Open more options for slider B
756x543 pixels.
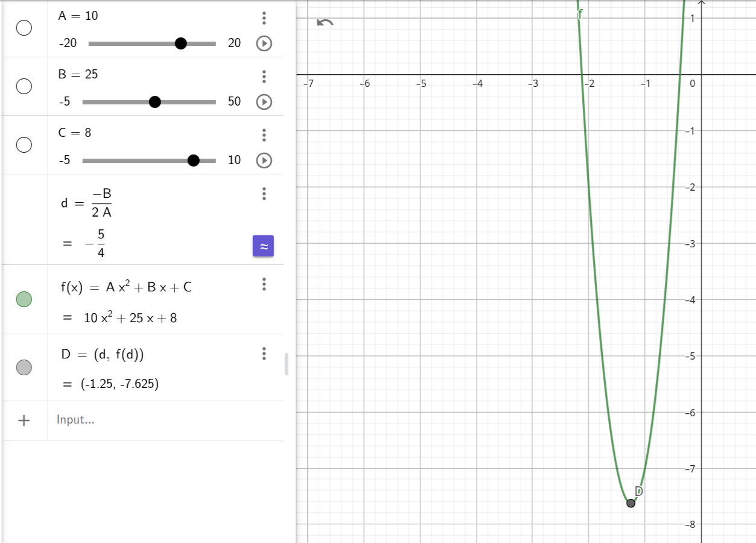coord(264,77)
